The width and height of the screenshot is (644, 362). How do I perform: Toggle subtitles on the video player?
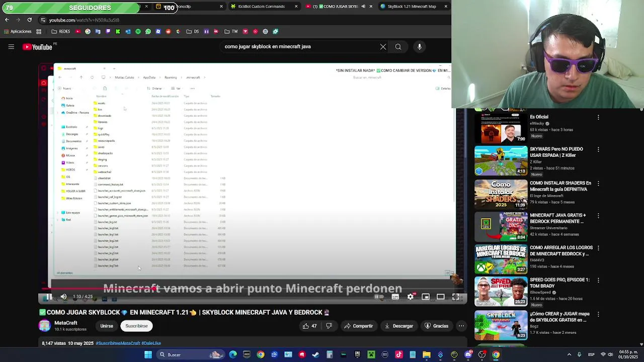point(395,297)
